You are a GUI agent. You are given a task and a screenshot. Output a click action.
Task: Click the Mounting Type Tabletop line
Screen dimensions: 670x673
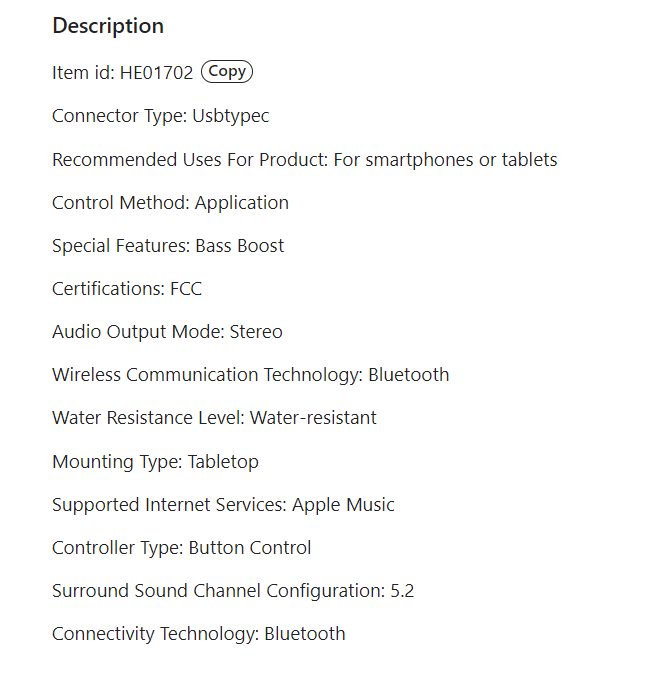point(155,462)
